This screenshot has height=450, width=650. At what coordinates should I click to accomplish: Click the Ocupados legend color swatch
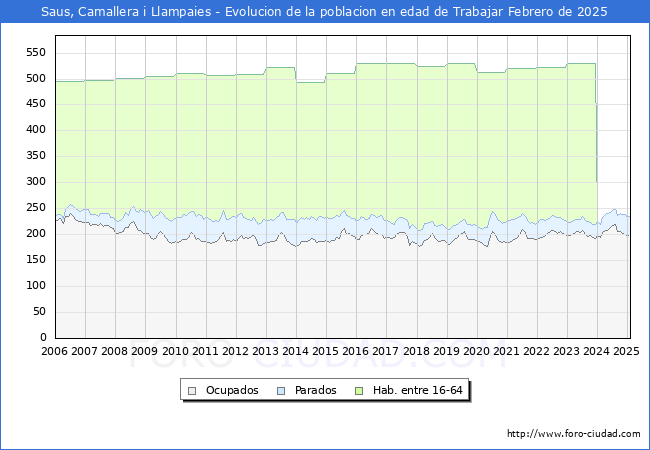(x=192, y=391)
